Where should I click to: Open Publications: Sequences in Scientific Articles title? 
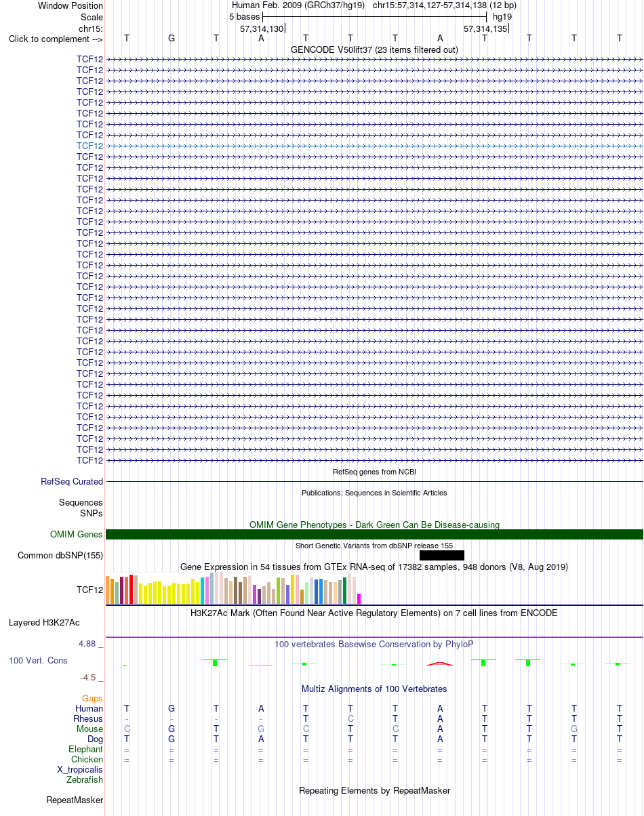(x=374, y=493)
